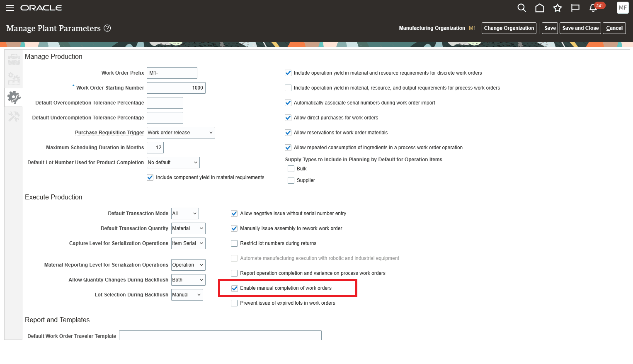Enable Restrict lot numbers during returns
The width and height of the screenshot is (633, 364).
(234, 243)
